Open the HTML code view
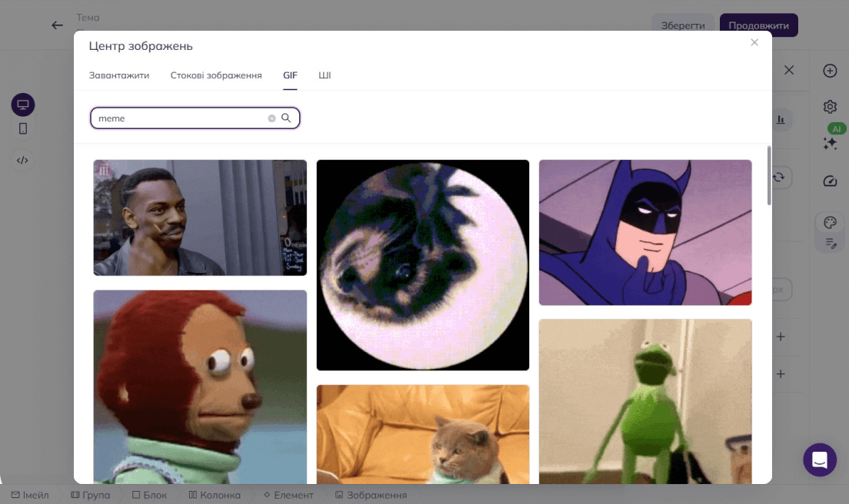849x504 pixels. click(22, 160)
